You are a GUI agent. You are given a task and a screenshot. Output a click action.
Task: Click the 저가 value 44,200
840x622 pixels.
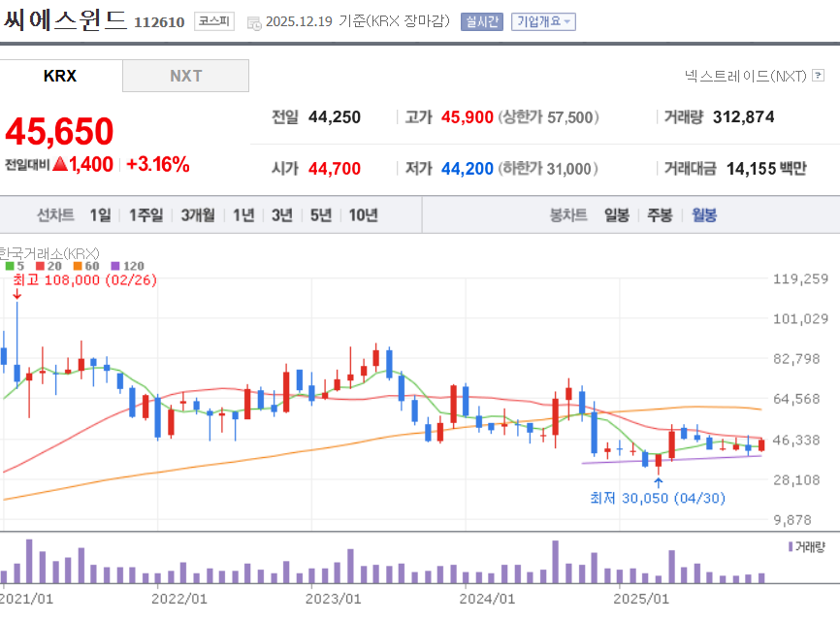(x=468, y=168)
